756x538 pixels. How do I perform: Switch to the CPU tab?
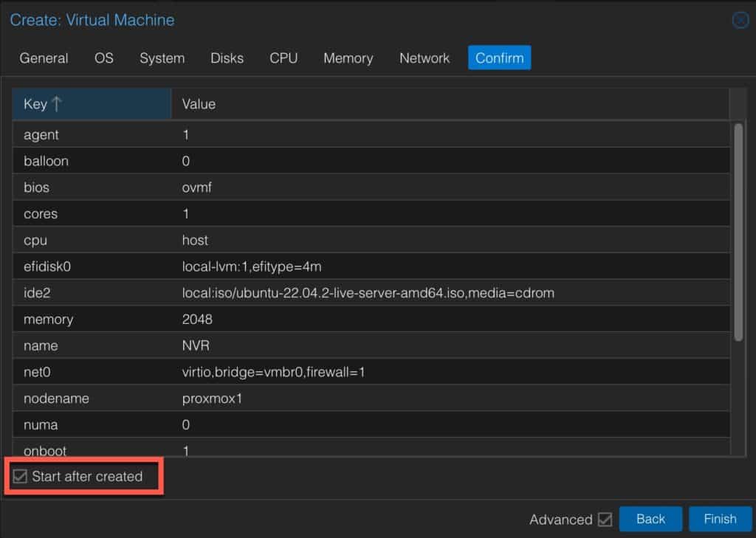click(x=283, y=58)
